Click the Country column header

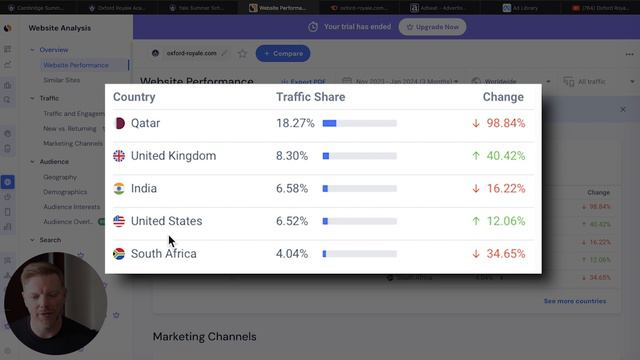point(134,97)
